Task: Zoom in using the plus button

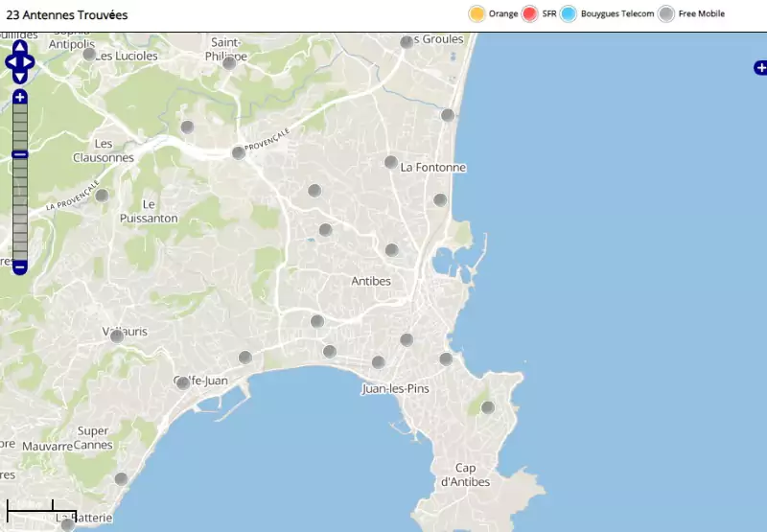Action: [20, 97]
